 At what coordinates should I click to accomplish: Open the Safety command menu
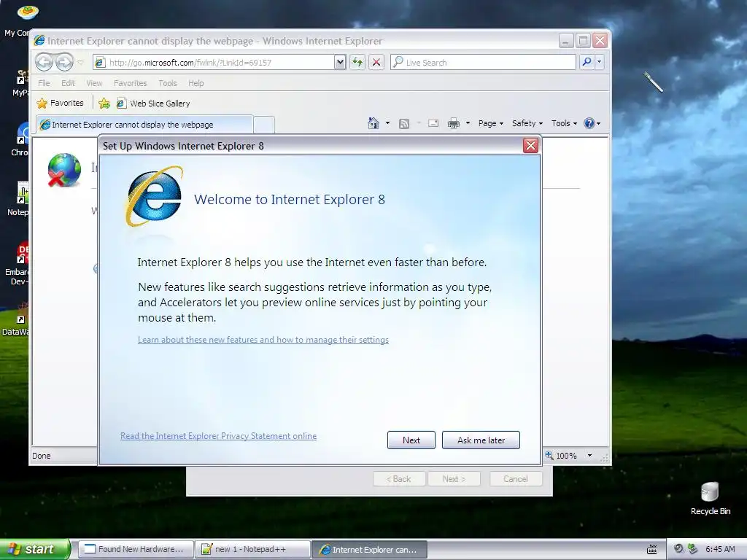pyautogui.click(x=527, y=123)
